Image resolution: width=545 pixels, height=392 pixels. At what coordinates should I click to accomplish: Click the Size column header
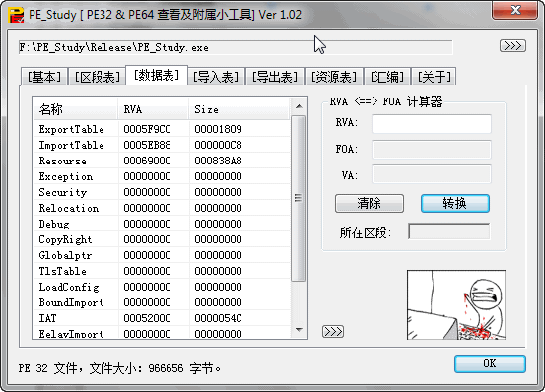tap(239, 109)
